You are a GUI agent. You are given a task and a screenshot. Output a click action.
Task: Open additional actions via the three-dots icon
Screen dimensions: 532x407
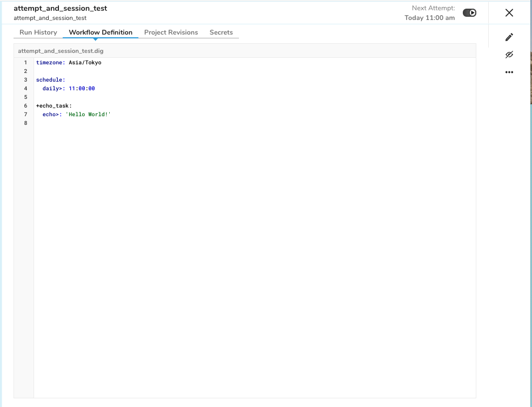tap(509, 71)
